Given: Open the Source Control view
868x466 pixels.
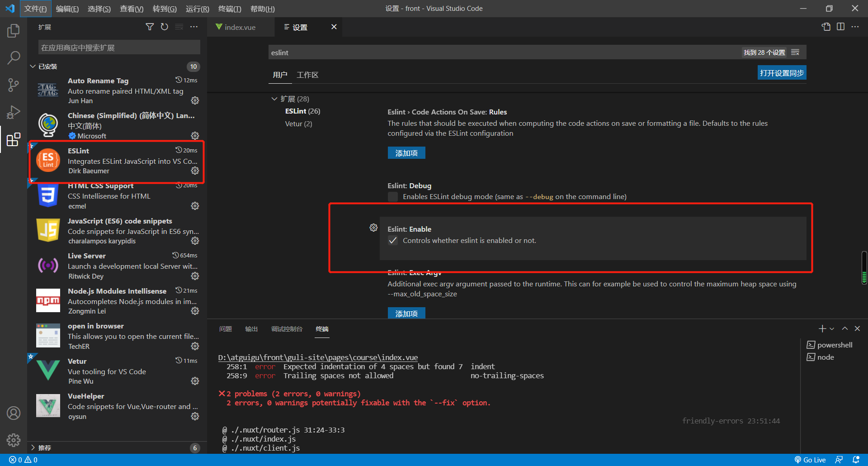Looking at the screenshot, I should click(13, 85).
